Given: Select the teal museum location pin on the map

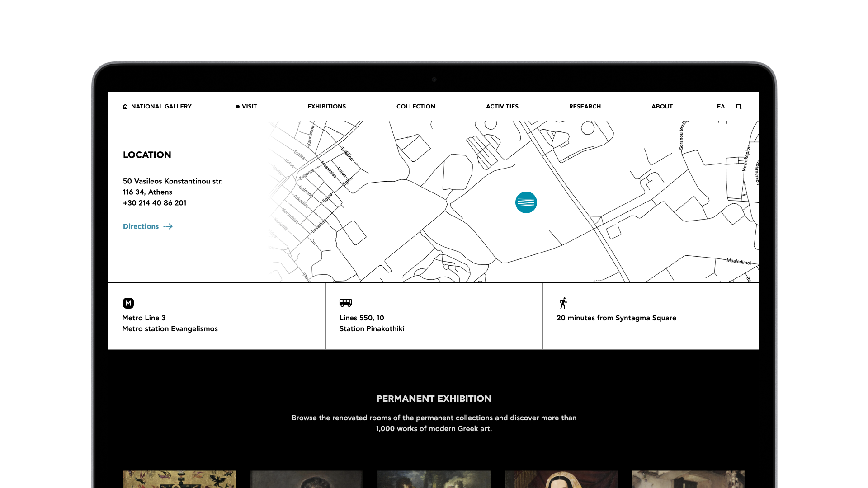Looking at the screenshot, I should click(x=526, y=202).
